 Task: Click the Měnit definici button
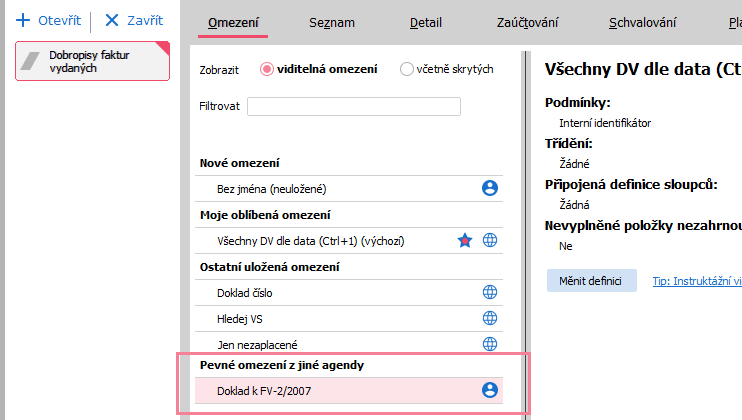pyautogui.click(x=592, y=281)
